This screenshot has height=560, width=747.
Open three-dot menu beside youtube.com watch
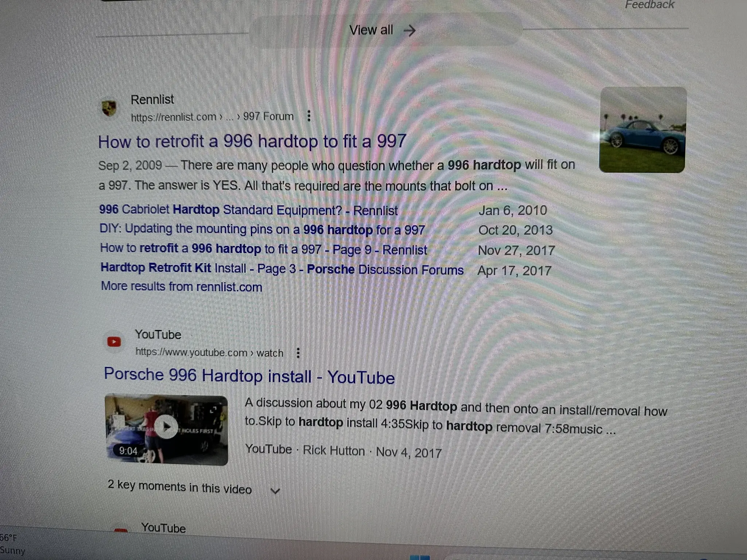click(x=298, y=353)
